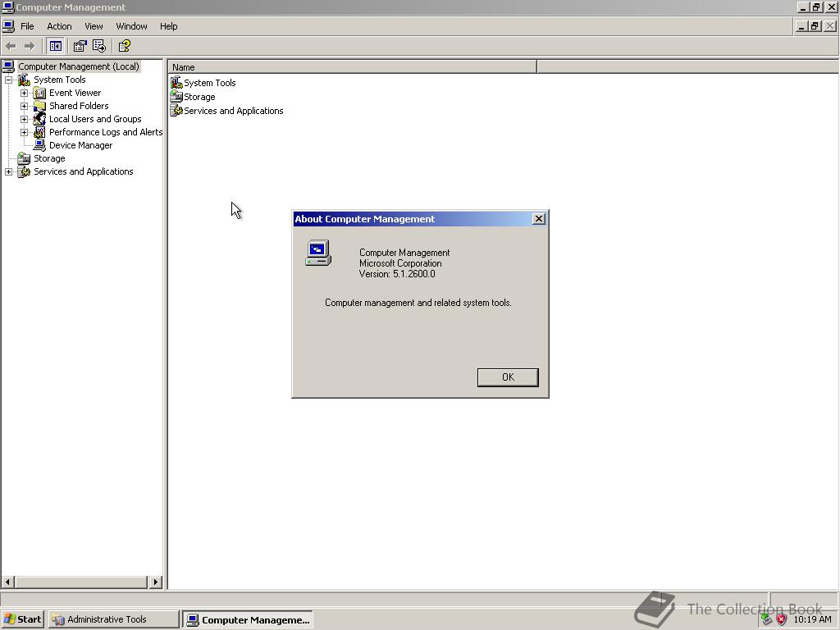Click the Start button

23,619
